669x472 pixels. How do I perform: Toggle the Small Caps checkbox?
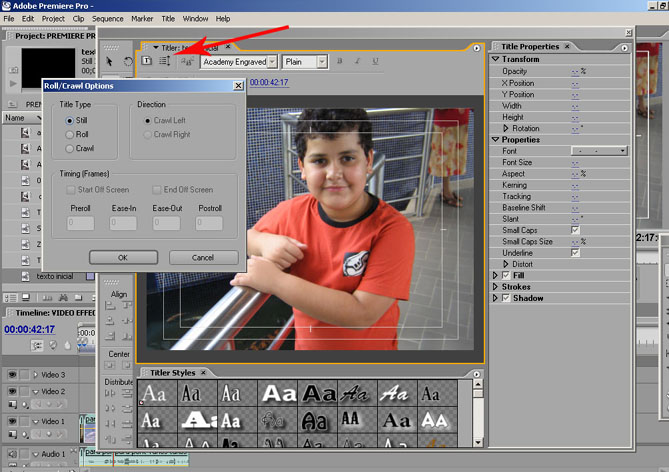coord(575,230)
